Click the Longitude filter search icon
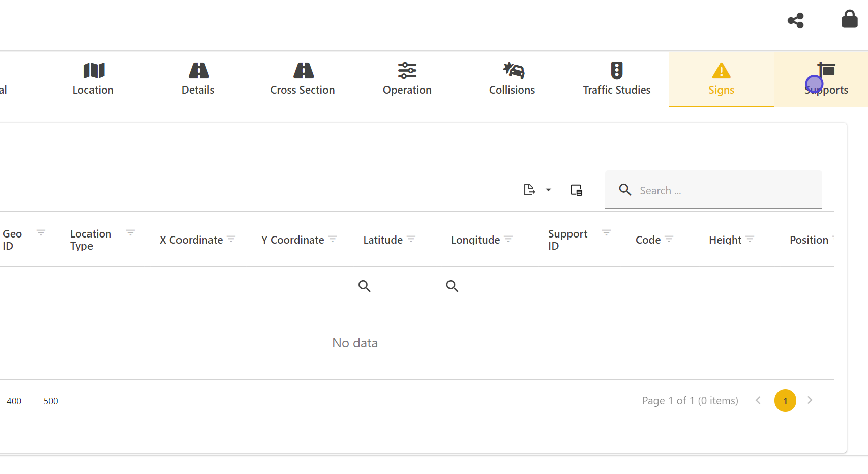The height and width of the screenshot is (474, 868). [x=452, y=286]
